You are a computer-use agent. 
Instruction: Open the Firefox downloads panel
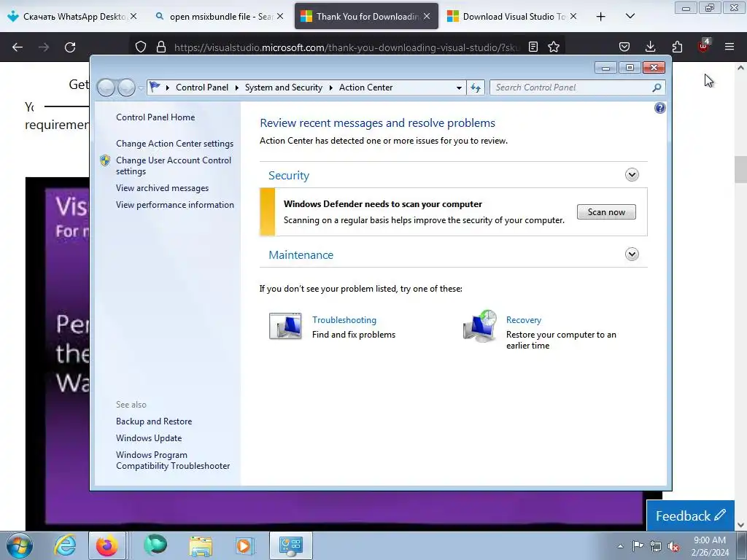(x=650, y=47)
